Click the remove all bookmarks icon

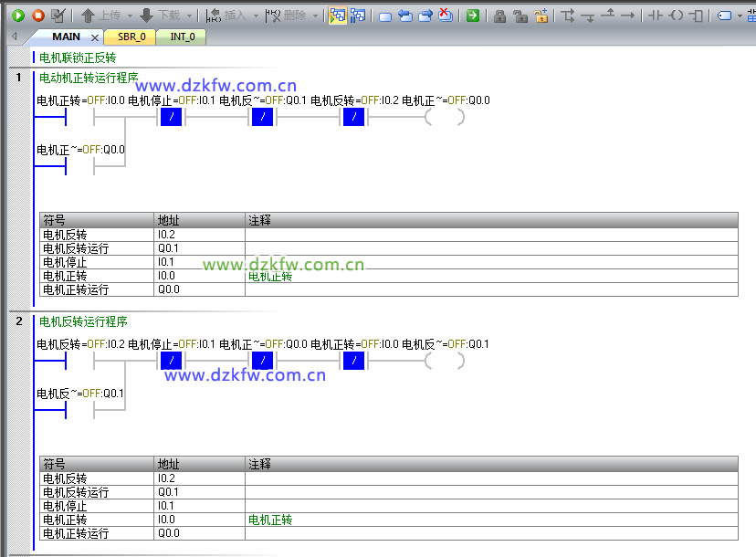click(x=446, y=16)
